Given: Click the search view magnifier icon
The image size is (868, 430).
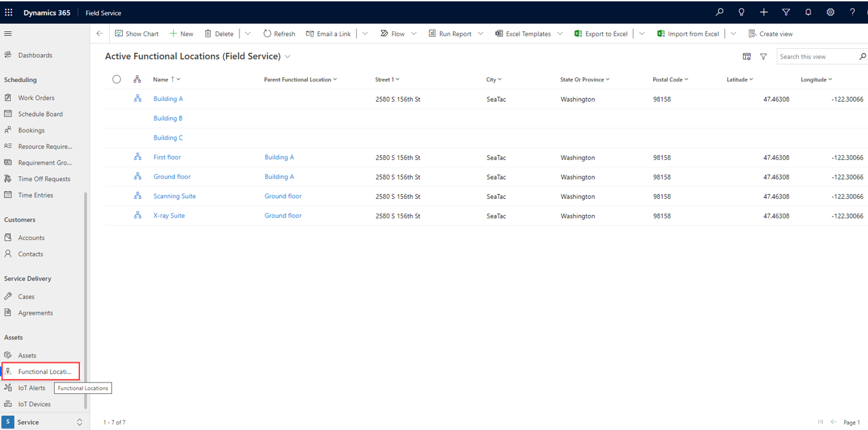Looking at the screenshot, I should [x=863, y=56].
